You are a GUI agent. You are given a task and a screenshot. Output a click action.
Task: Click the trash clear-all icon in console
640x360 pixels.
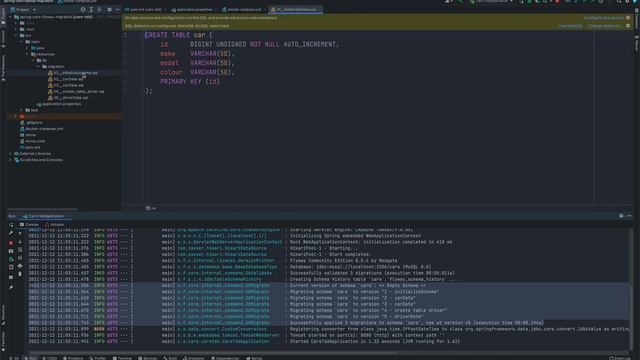coord(20,274)
